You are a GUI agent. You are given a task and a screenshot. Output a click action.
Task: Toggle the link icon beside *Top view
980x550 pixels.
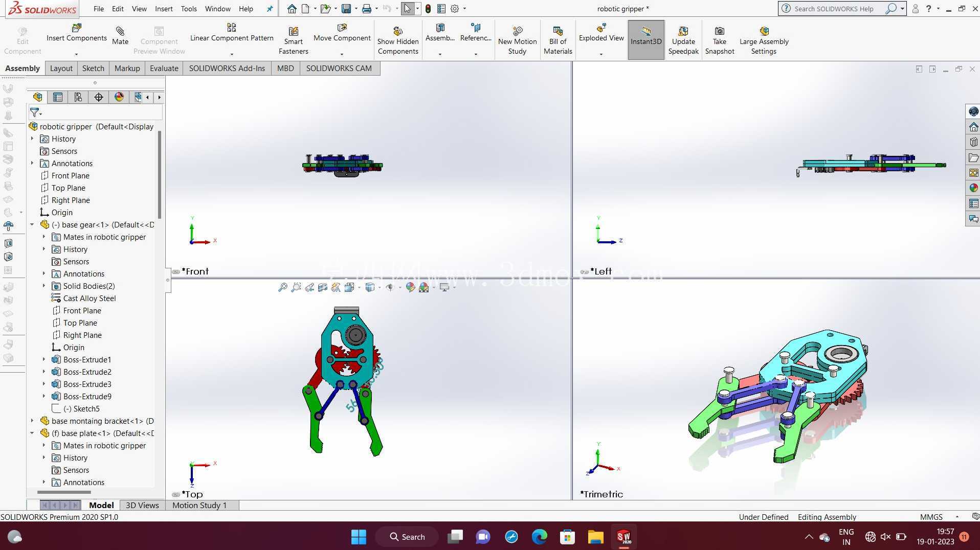(x=176, y=494)
